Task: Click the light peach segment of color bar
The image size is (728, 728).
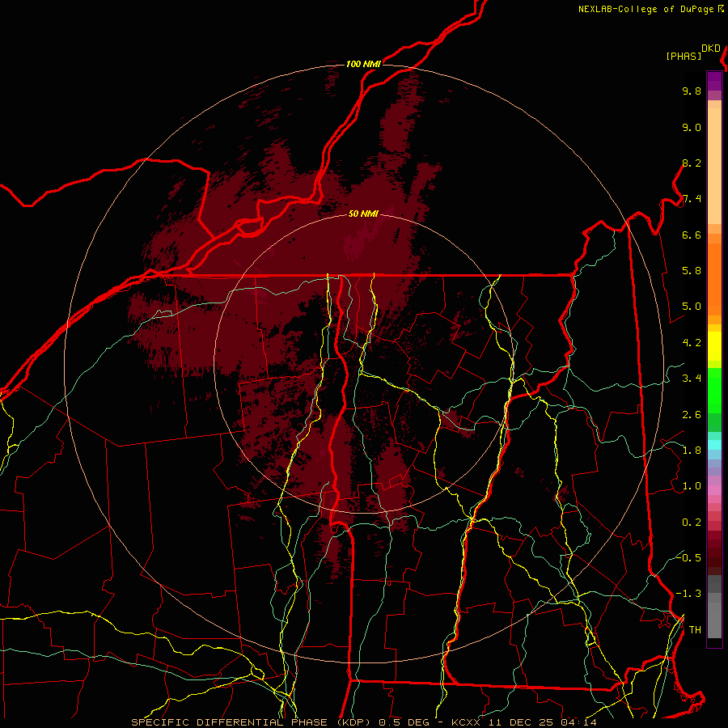Action: click(714, 166)
